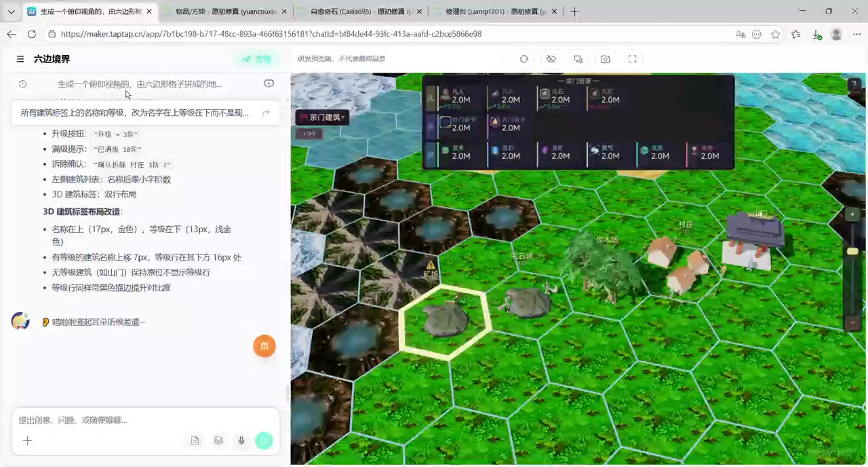Viewport: 868px width, 467px height.
Task: Toggle the preview visibility eye icon
Action: (x=551, y=59)
